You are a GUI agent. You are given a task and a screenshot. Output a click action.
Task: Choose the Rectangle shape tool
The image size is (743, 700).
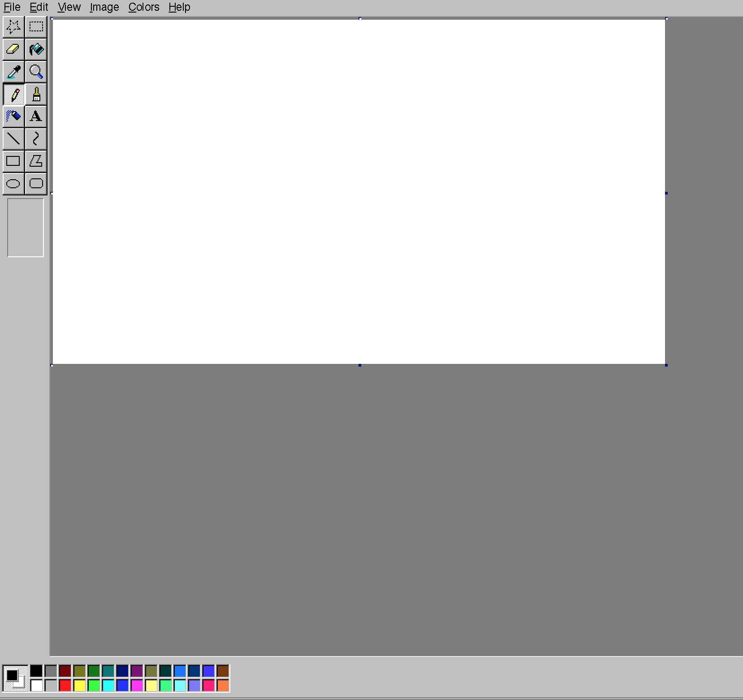pos(13,161)
